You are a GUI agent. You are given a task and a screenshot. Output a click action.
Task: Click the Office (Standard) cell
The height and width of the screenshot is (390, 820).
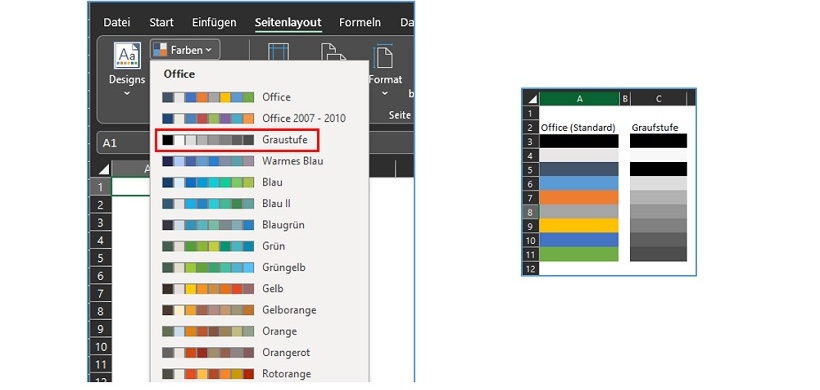click(579, 127)
